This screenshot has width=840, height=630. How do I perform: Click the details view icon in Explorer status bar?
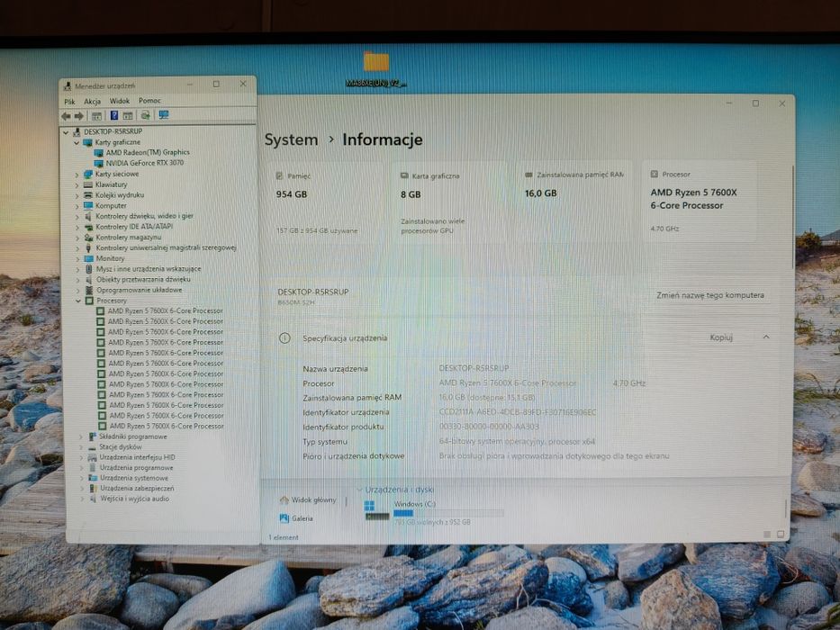tap(767, 535)
